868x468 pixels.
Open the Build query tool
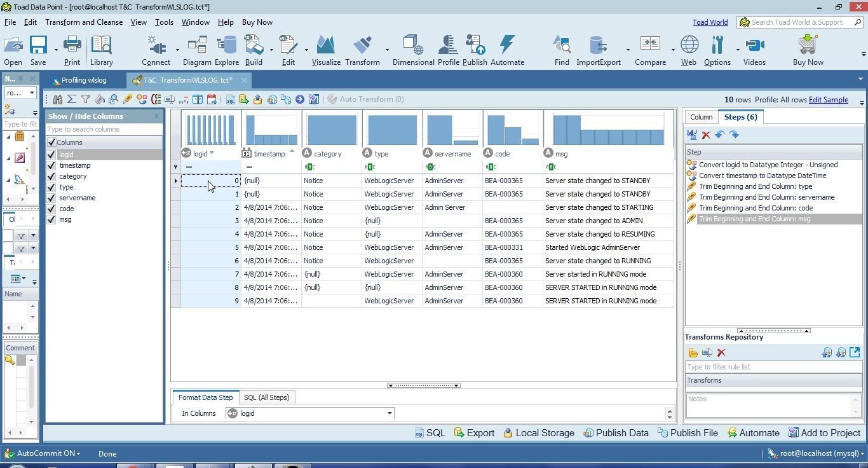coord(254,51)
